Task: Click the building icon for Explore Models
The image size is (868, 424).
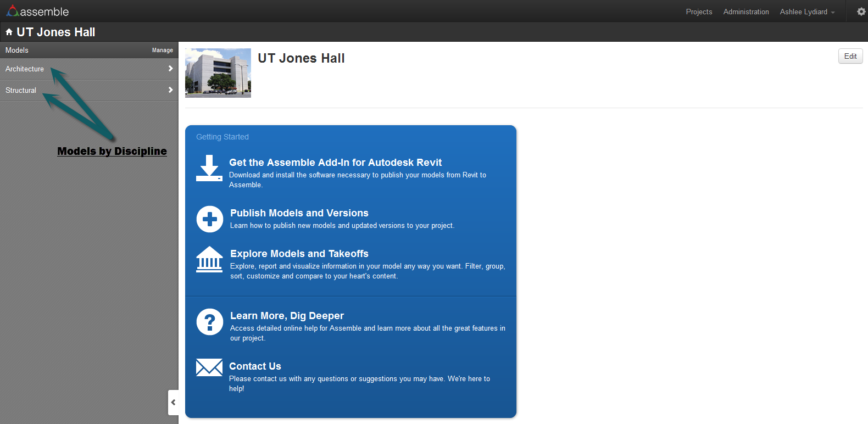Action: point(210,259)
